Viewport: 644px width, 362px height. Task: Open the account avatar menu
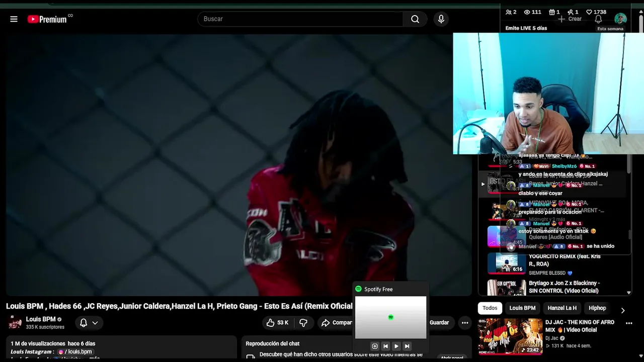click(x=620, y=19)
